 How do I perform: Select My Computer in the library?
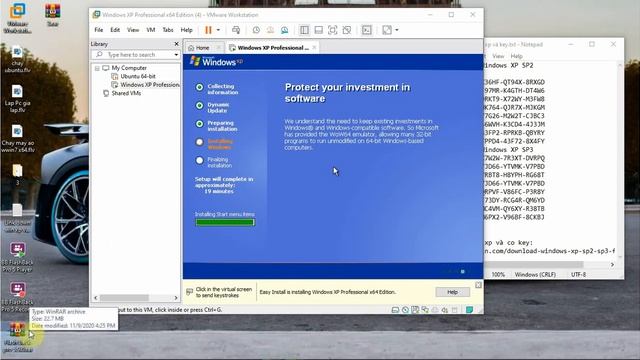pos(129,68)
